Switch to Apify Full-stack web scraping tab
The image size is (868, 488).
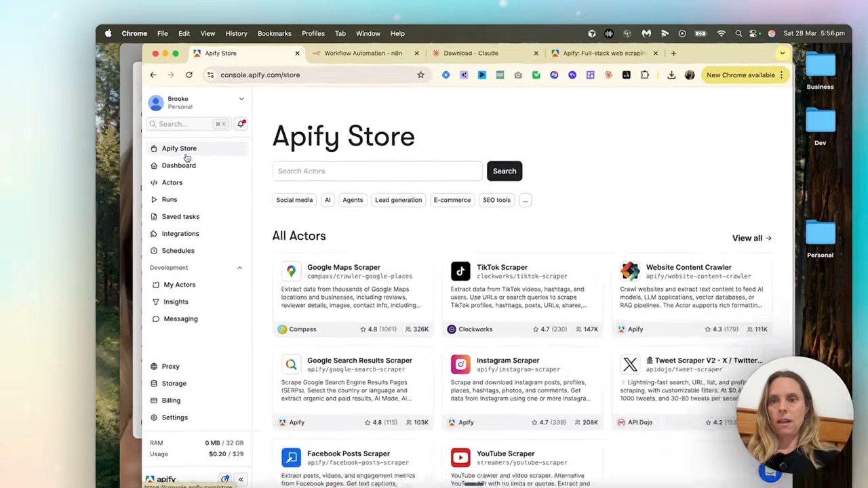pyautogui.click(x=604, y=53)
